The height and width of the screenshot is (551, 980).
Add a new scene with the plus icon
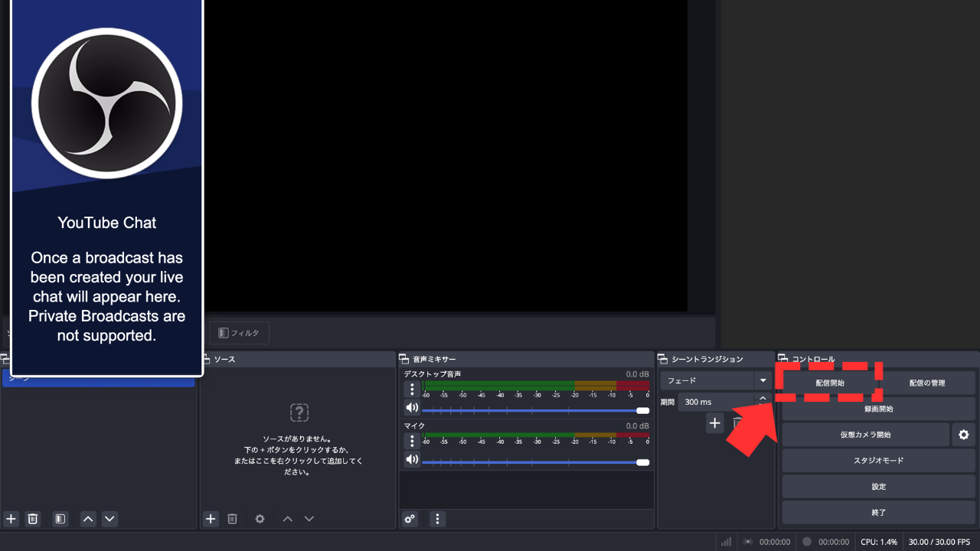pyautogui.click(x=11, y=519)
